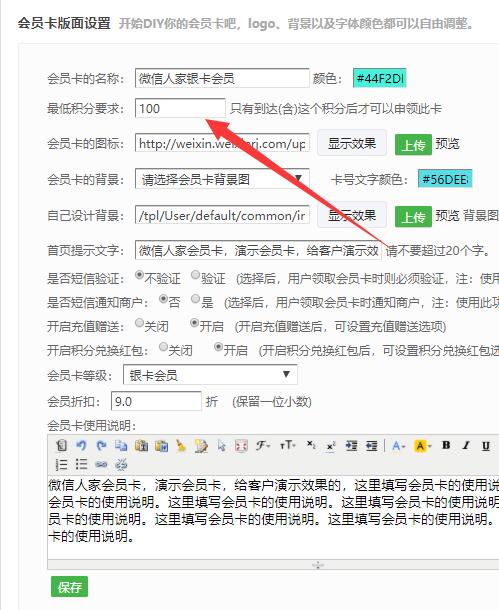Click 上传 button for 自己设计背景
Screen dimensions: 499x610
413,217
